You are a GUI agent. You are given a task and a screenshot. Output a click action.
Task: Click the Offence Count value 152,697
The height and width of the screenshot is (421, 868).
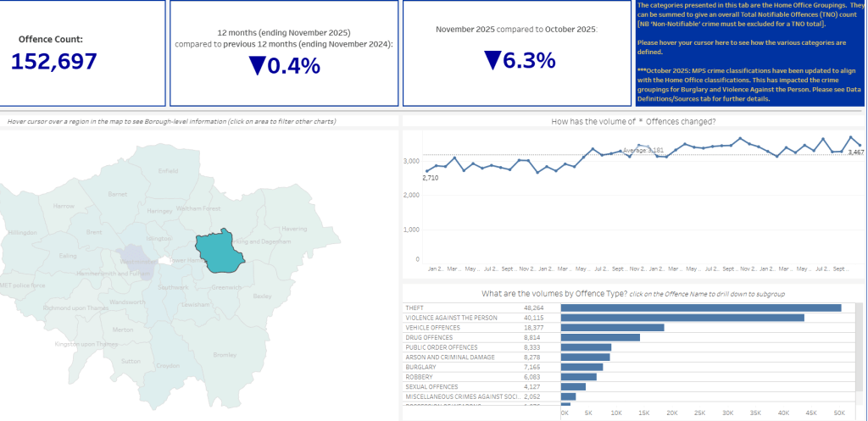coord(54,62)
